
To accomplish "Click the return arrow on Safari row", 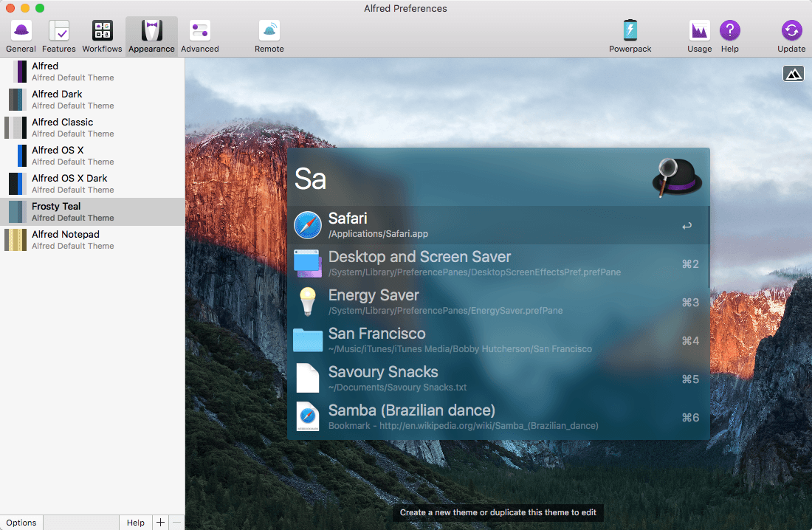I will [687, 226].
